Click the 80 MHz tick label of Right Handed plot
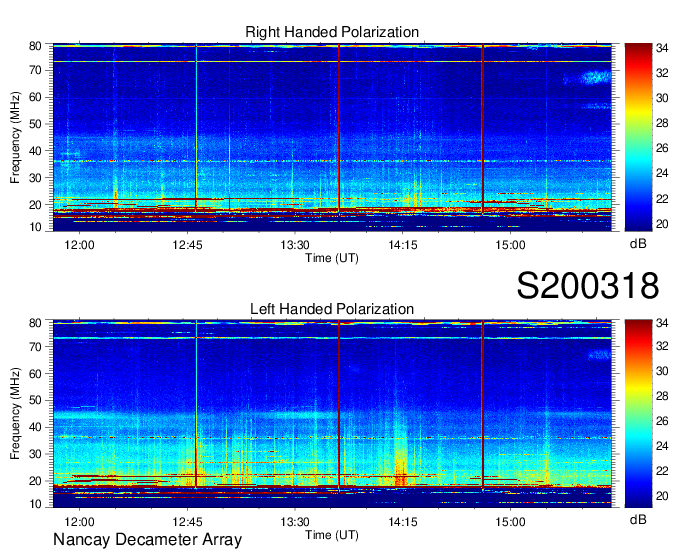The height and width of the screenshot is (552, 680). (35, 46)
